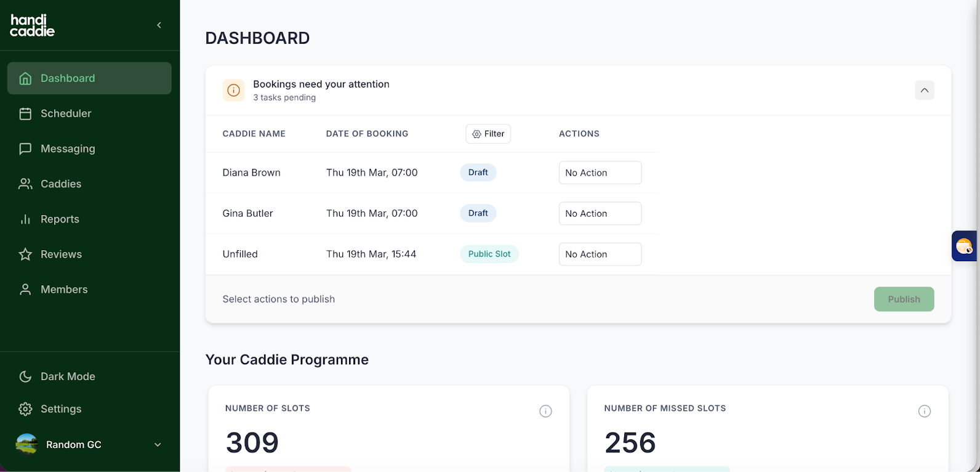The image size is (980, 472).
Task: Select the Messaging chat icon
Action: click(25, 149)
